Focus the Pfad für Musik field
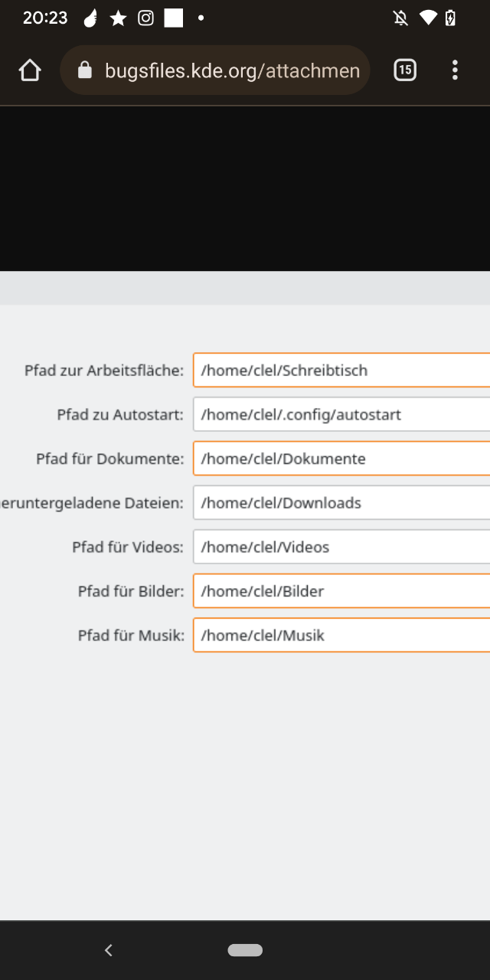 [x=341, y=635]
